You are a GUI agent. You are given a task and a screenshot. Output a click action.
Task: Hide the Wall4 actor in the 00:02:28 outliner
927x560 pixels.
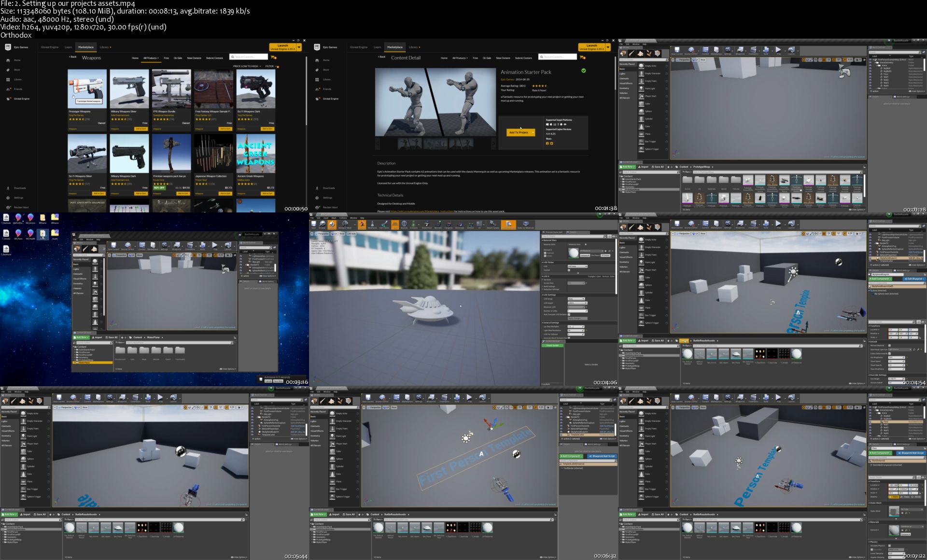[871, 85]
